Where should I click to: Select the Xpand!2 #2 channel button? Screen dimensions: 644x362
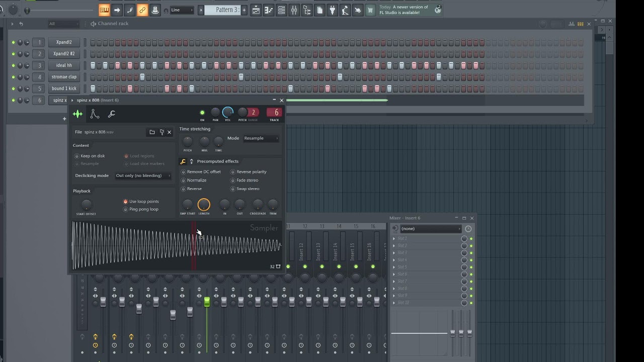[64, 54]
